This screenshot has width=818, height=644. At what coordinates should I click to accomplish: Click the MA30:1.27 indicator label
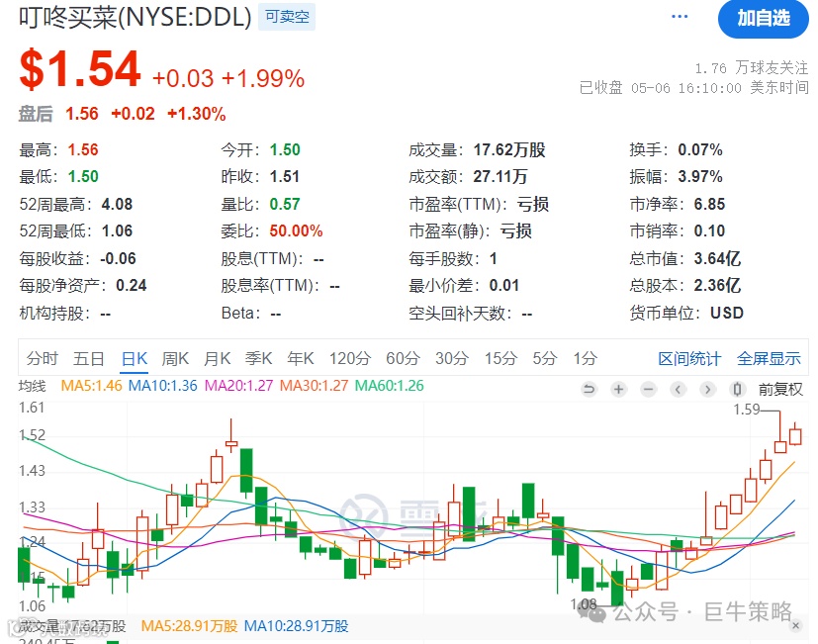tap(315, 386)
